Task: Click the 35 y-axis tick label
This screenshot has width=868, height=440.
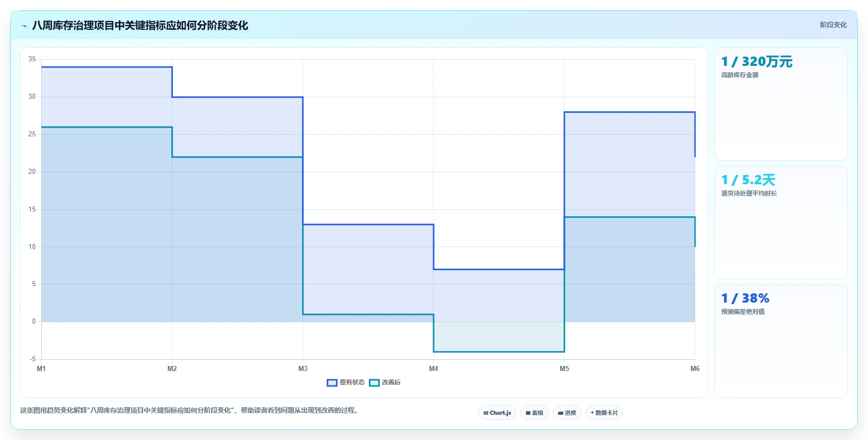Action: click(32, 59)
